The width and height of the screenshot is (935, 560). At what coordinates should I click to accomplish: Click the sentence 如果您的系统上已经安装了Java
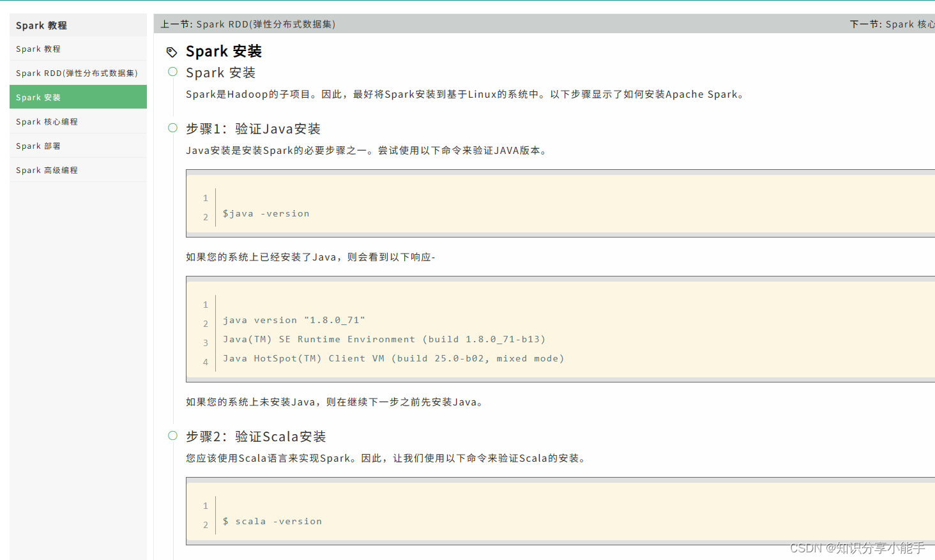tap(310, 257)
